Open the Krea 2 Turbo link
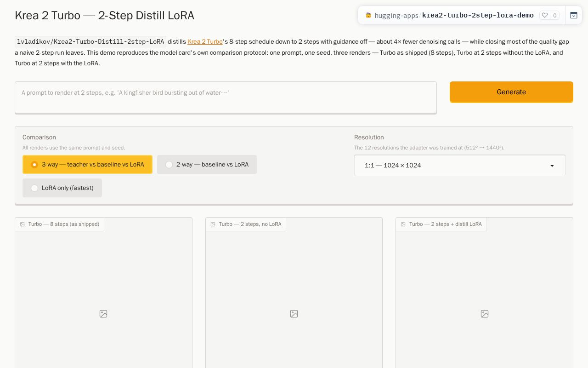Image resolution: width=588 pixels, height=368 pixels. [x=205, y=41]
